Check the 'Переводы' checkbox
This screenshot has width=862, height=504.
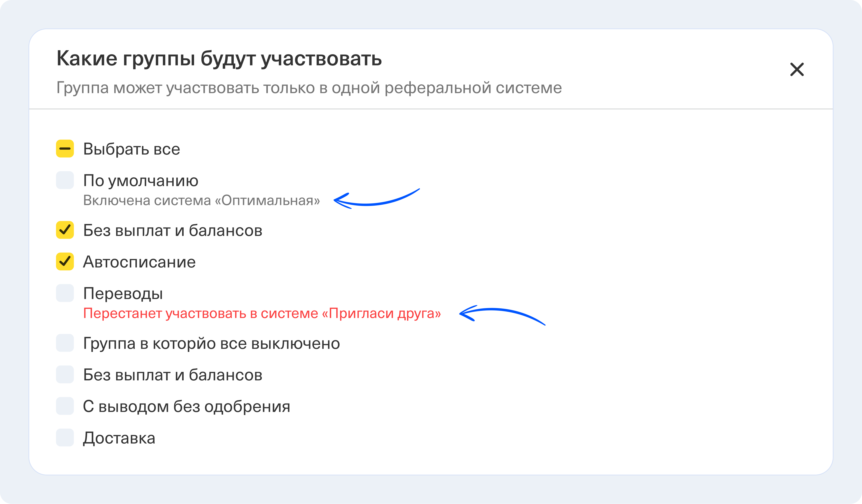point(65,293)
